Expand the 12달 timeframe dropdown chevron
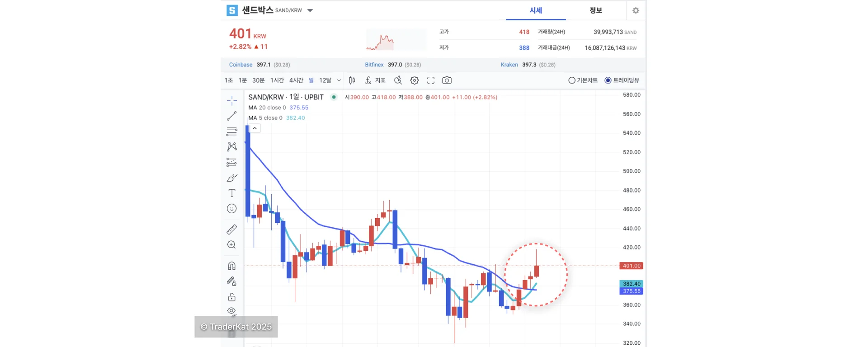 tap(339, 80)
